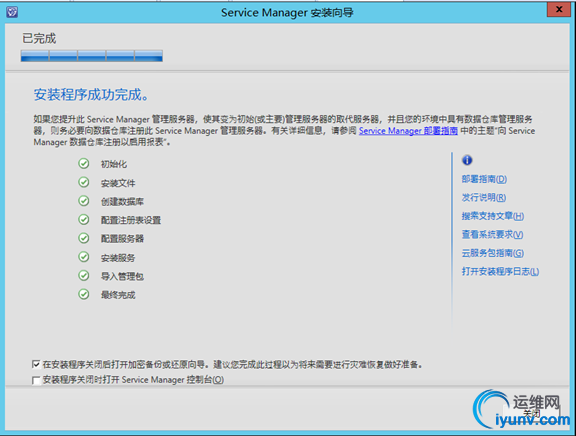Click the 安装服务 step label

[118, 258]
